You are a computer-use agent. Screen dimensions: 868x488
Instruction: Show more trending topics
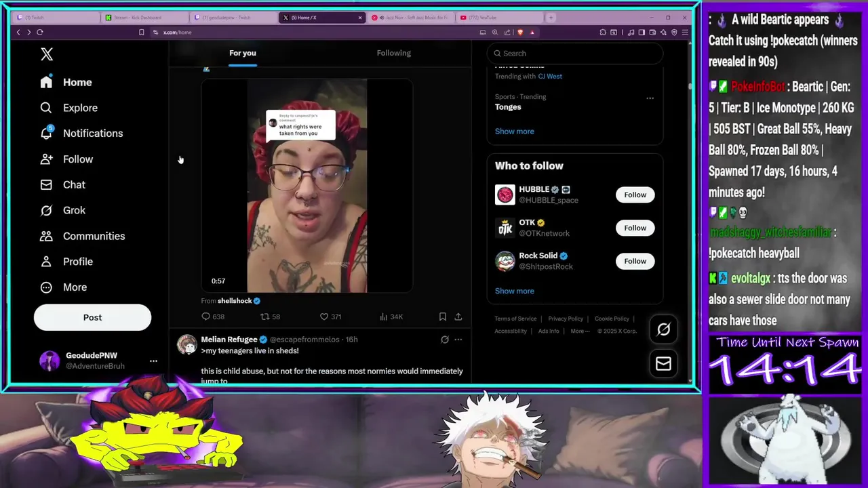click(x=515, y=131)
